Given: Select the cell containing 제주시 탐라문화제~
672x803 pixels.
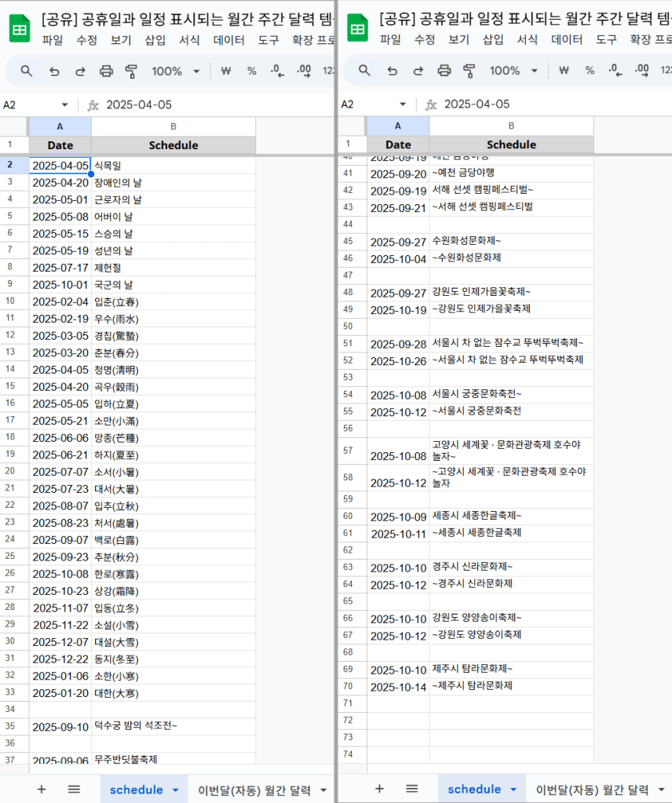Looking at the screenshot, I should [511, 669].
